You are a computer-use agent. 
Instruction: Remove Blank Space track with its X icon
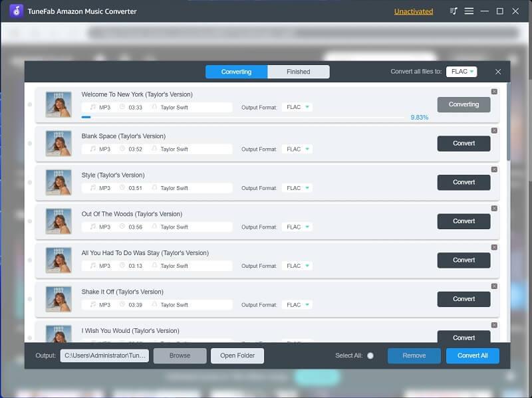click(494, 131)
